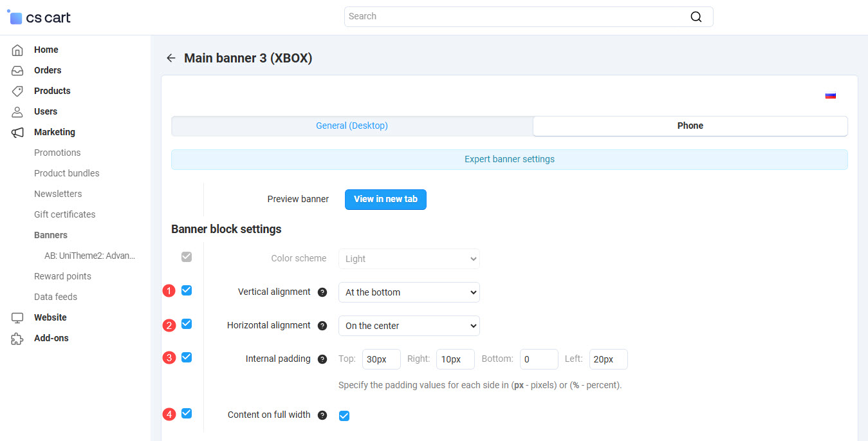This screenshot has height=441, width=868.
Task: Click the Orders inbox icon
Action: tap(17, 70)
